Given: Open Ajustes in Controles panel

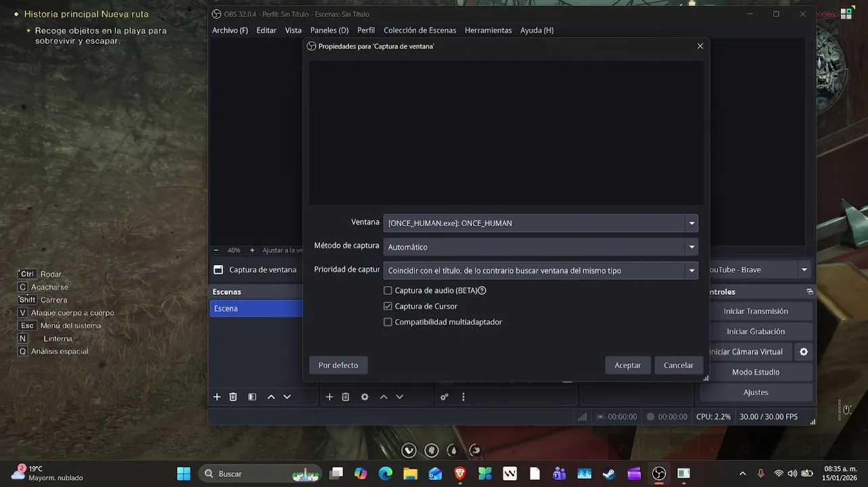Looking at the screenshot, I should tap(756, 392).
